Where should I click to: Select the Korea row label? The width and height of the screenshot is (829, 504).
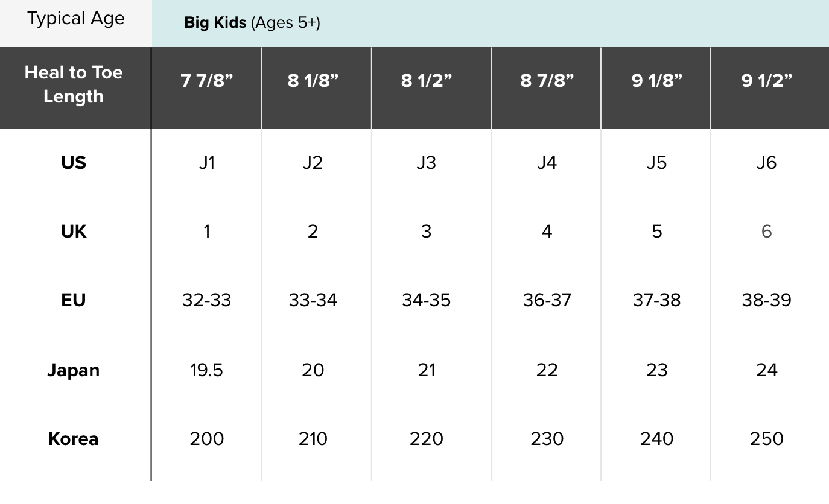tap(74, 439)
